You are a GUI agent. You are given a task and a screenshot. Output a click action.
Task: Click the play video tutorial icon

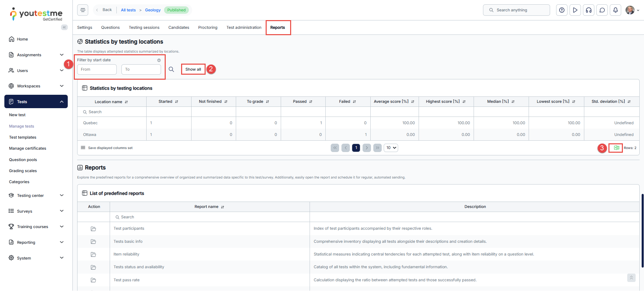coord(575,10)
